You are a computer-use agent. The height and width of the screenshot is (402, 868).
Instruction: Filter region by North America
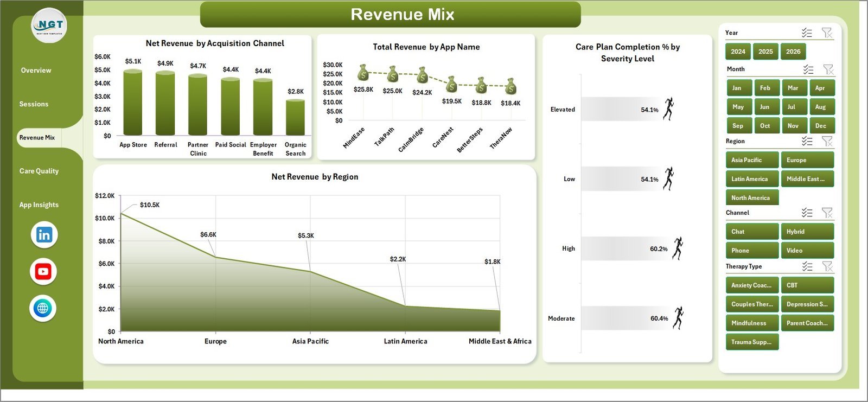pos(752,198)
